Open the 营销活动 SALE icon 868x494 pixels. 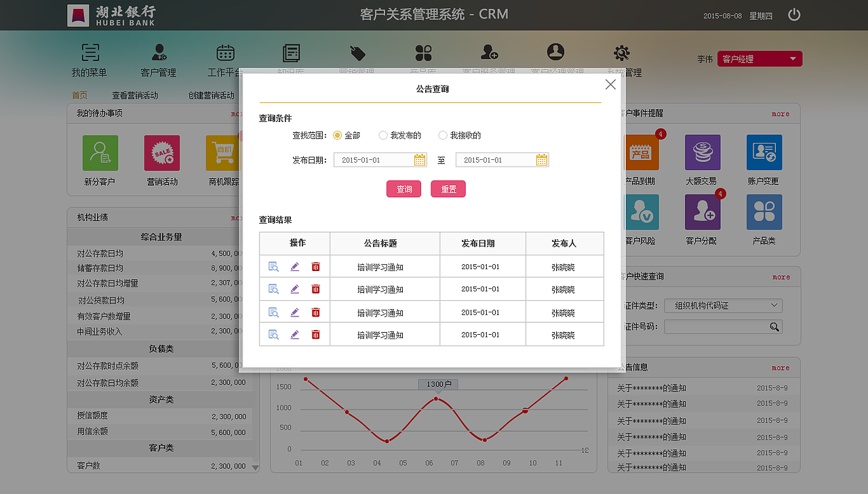click(161, 152)
